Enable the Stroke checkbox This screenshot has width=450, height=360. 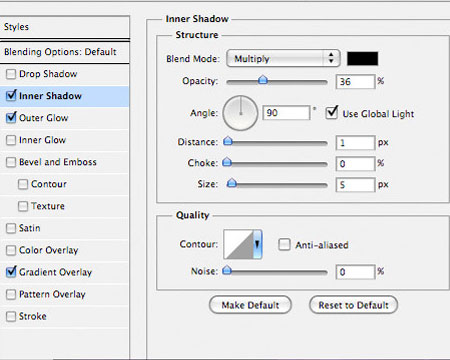click(x=11, y=316)
